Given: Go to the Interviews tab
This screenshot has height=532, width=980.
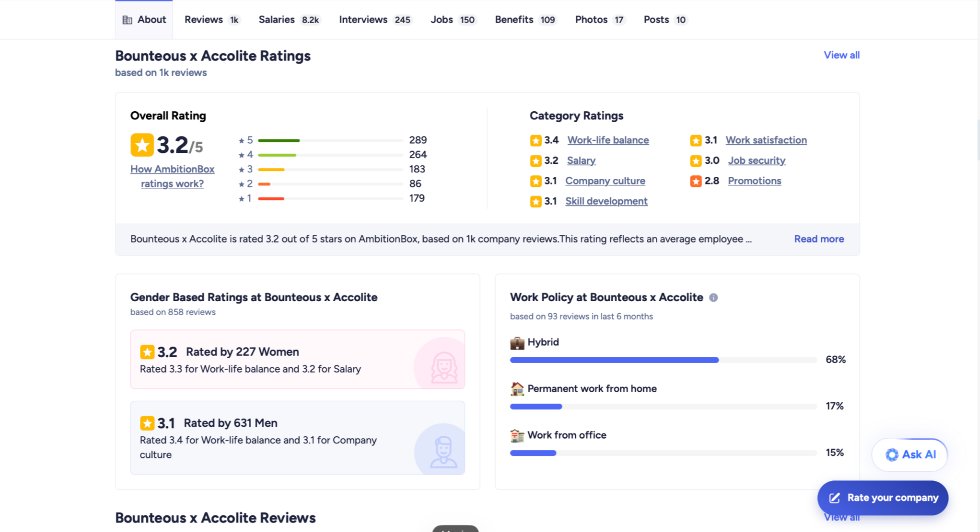Looking at the screenshot, I should coord(374,20).
